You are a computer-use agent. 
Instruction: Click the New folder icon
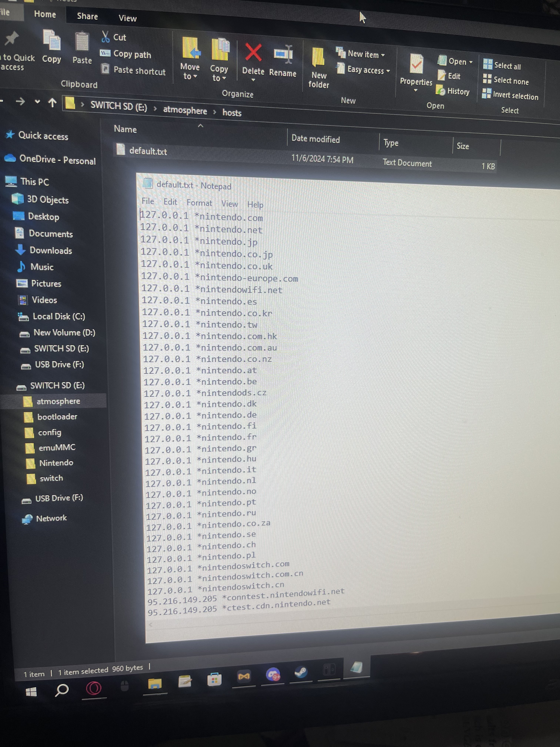pyautogui.click(x=318, y=57)
